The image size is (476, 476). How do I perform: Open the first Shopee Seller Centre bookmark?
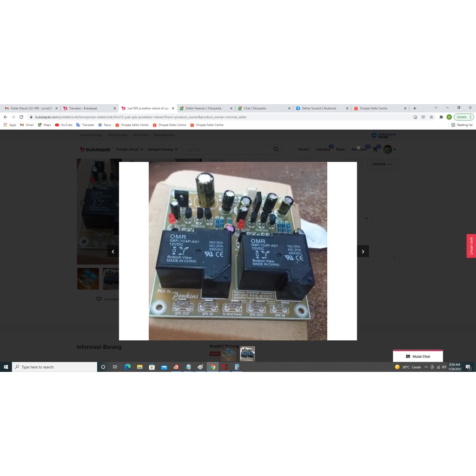click(x=132, y=125)
